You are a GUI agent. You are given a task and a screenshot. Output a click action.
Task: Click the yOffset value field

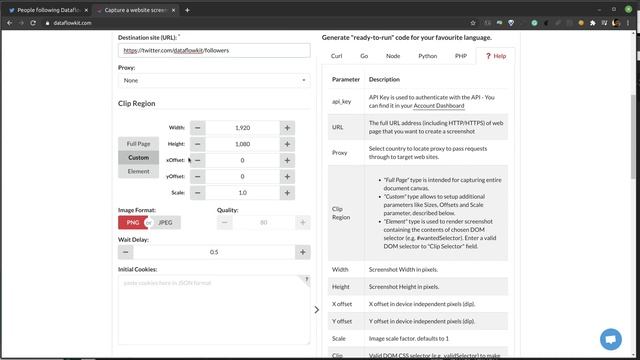[242, 176]
